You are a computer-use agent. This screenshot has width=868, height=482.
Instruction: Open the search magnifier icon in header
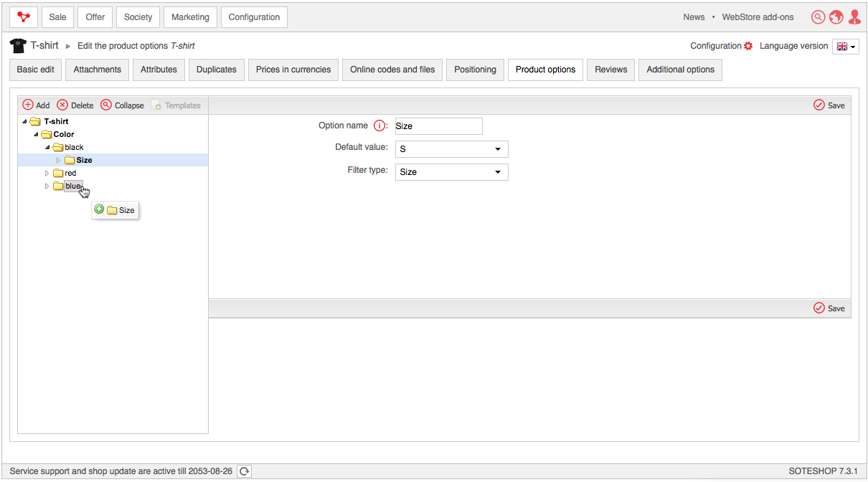coord(818,17)
